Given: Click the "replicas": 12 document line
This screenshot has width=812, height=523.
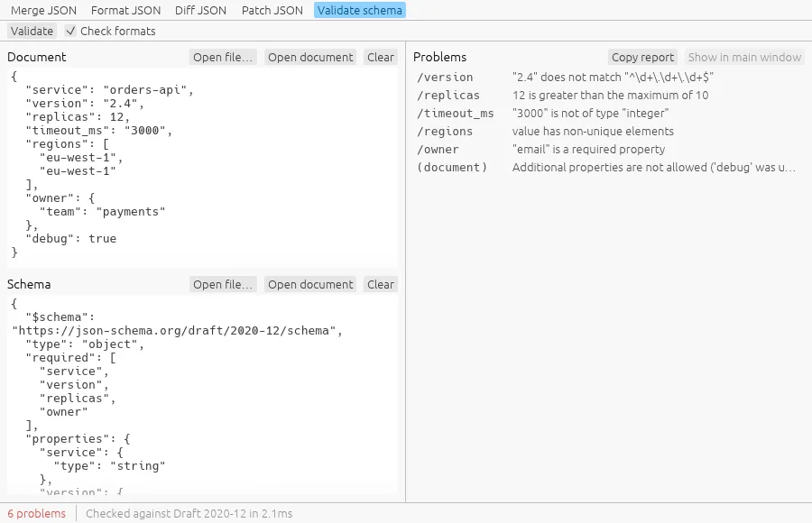Looking at the screenshot, I should 78,117.
